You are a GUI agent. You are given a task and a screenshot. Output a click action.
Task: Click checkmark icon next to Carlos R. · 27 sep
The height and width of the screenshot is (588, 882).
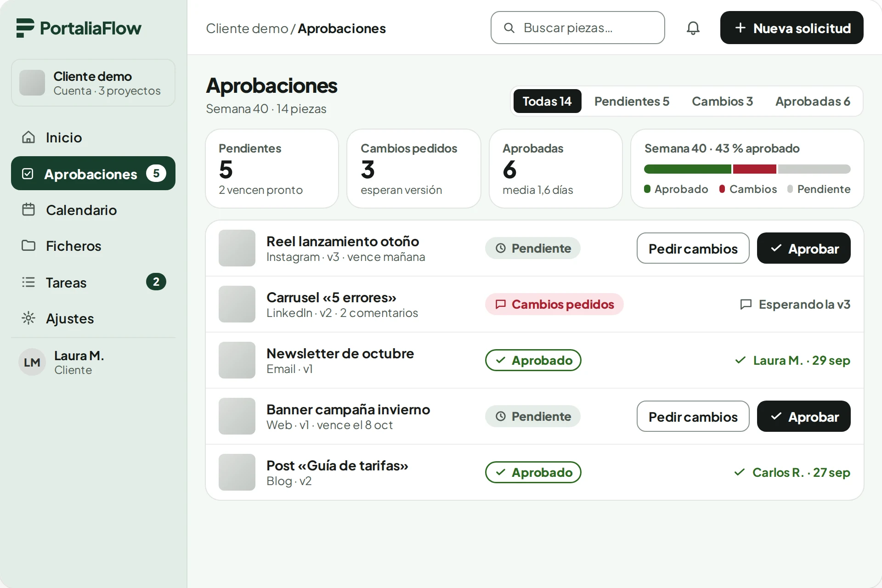tap(740, 472)
